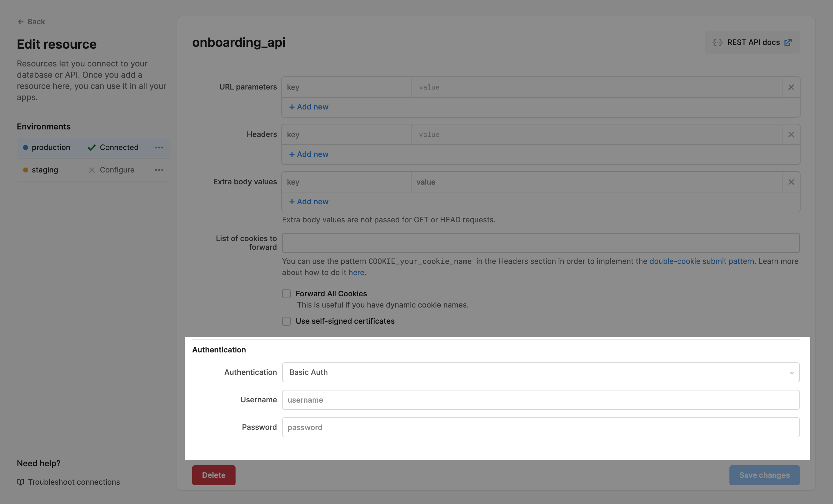The width and height of the screenshot is (833, 504).
Task: Save changes to the resource
Action: 764,475
